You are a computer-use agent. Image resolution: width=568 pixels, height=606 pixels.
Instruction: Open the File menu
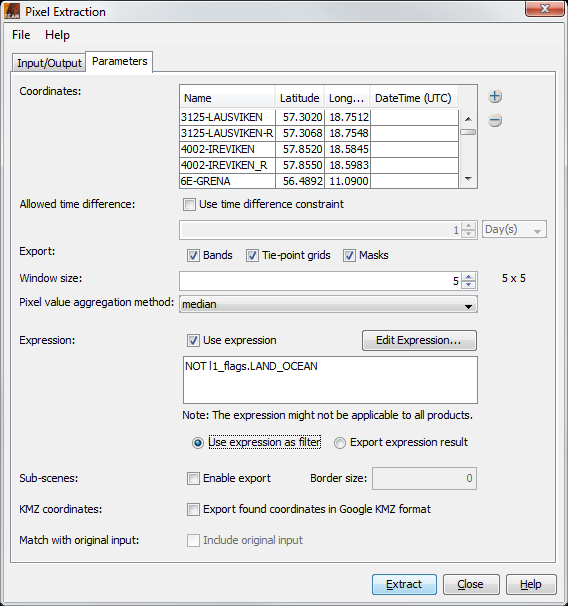pyautogui.click(x=21, y=35)
